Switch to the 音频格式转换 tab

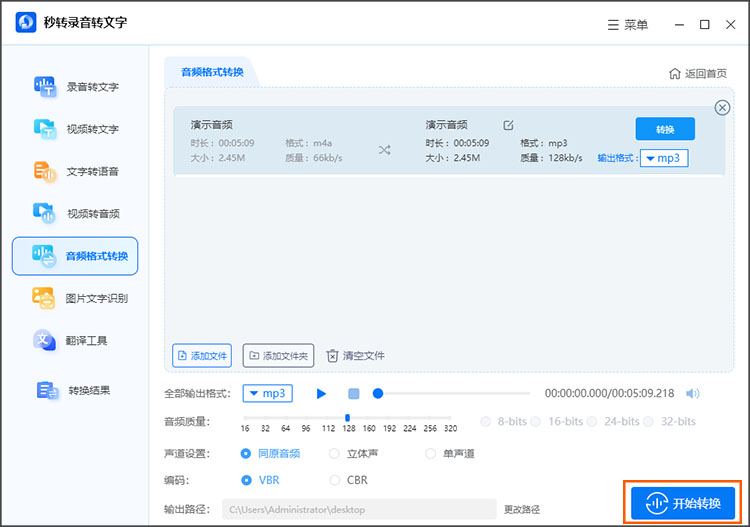tap(212, 72)
